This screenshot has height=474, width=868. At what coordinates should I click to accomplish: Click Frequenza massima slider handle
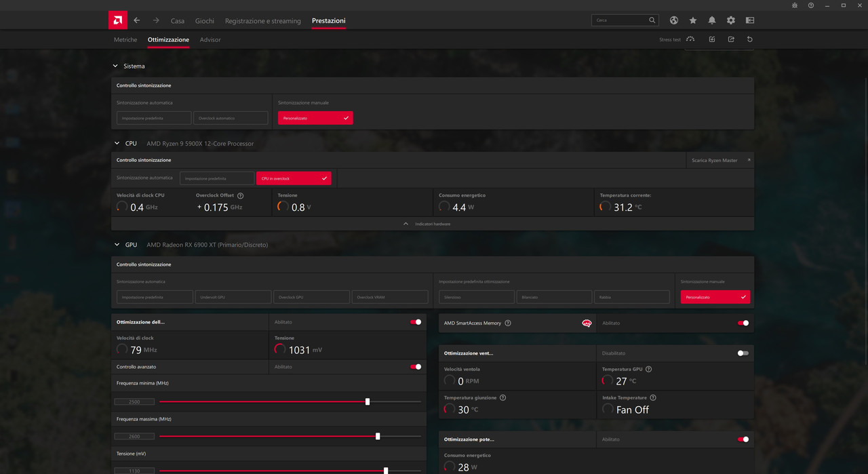378,436
